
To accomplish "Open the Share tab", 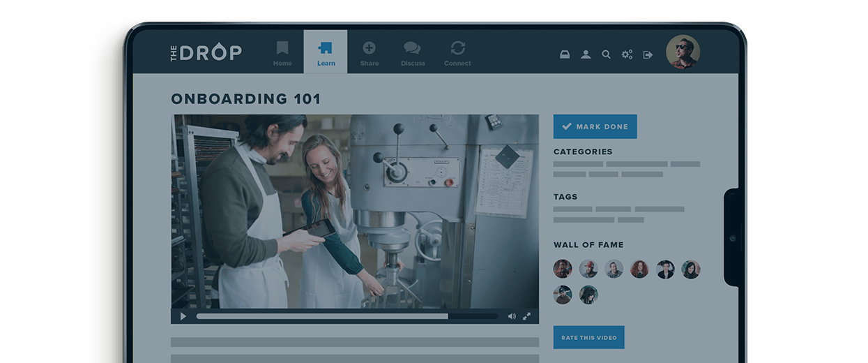I will click(x=370, y=53).
